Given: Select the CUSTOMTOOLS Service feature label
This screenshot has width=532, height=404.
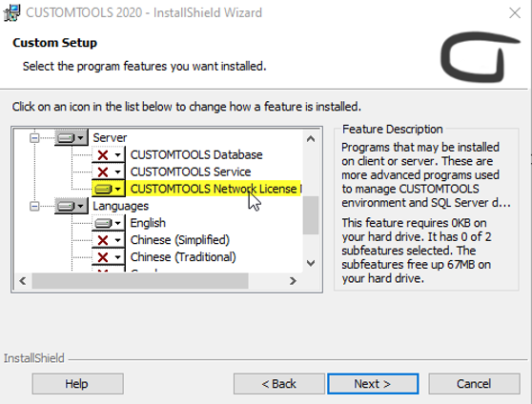Looking at the screenshot, I should click(x=191, y=172).
